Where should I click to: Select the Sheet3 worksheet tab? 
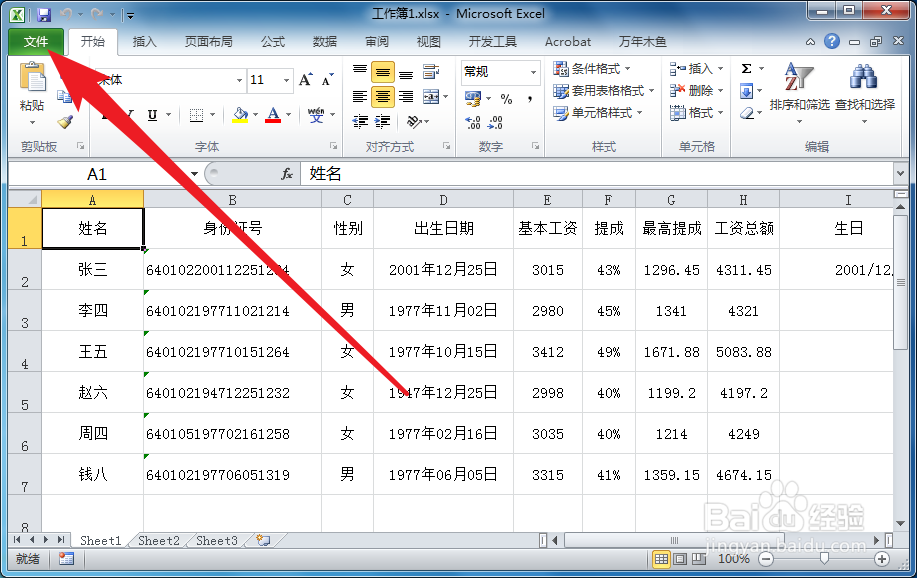(x=216, y=541)
